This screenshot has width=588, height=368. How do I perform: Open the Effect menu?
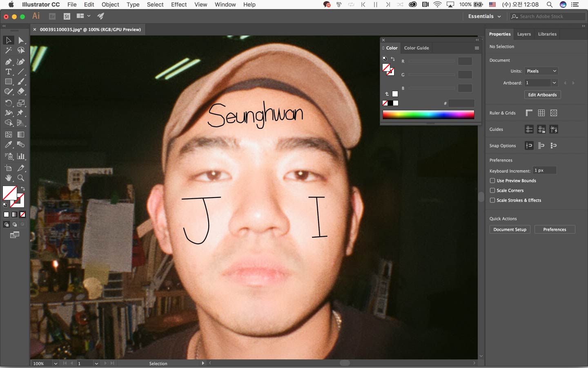179,4
